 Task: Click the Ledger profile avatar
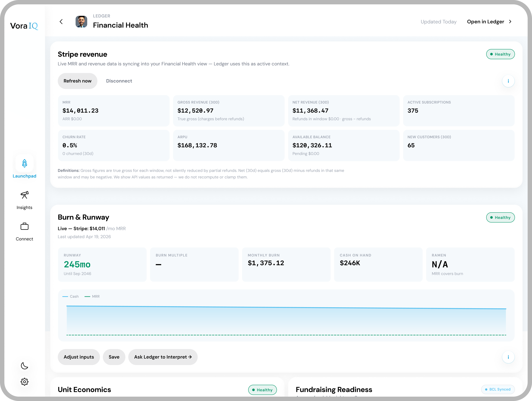coord(81,22)
